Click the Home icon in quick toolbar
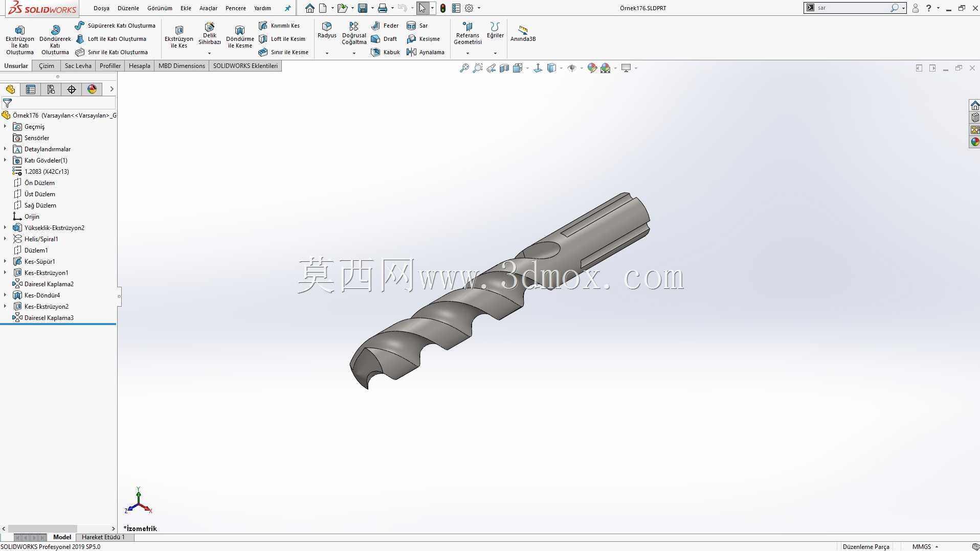Image resolution: width=980 pixels, height=551 pixels. [309, 8]
